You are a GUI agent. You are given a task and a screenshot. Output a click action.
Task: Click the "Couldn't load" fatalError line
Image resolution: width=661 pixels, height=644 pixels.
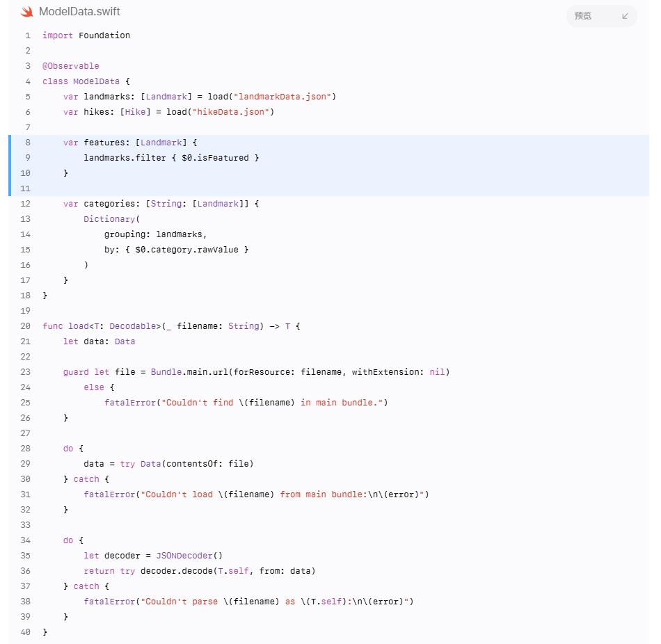pos(256,494)
